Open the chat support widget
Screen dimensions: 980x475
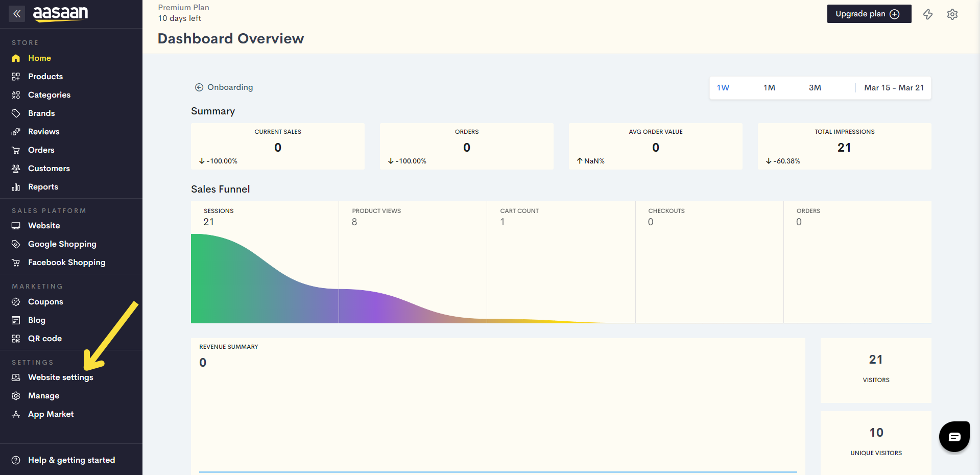tap(954, 437)
